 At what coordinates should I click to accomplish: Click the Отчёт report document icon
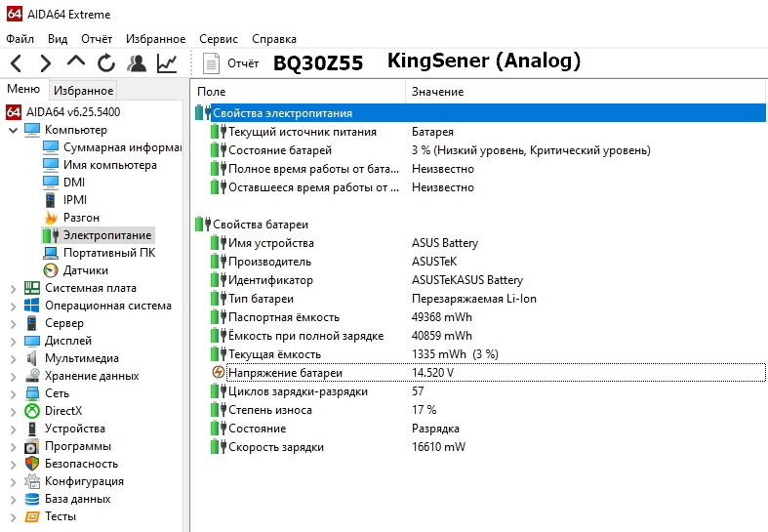[x=211, y=63]
